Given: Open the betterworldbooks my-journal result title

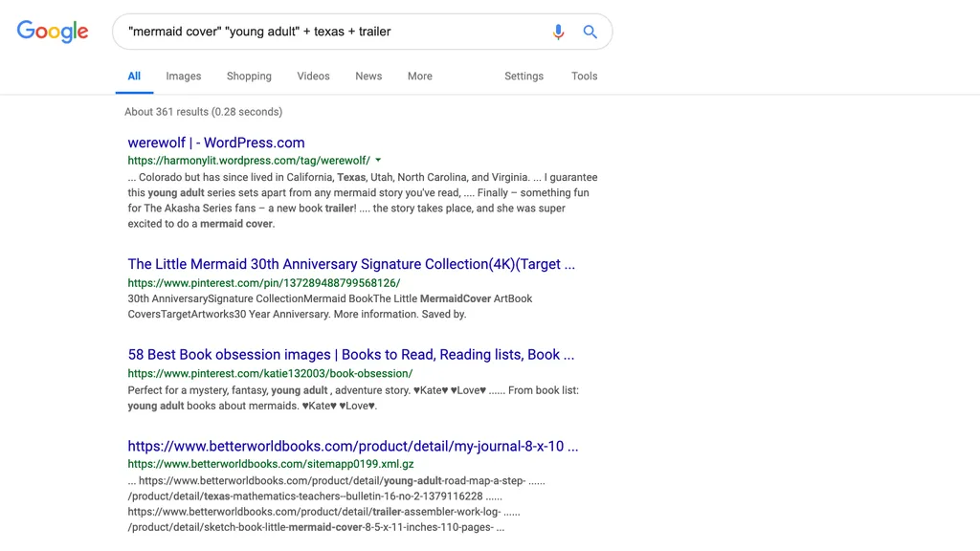Looking at the screenshot, I should tap(353, 446).
